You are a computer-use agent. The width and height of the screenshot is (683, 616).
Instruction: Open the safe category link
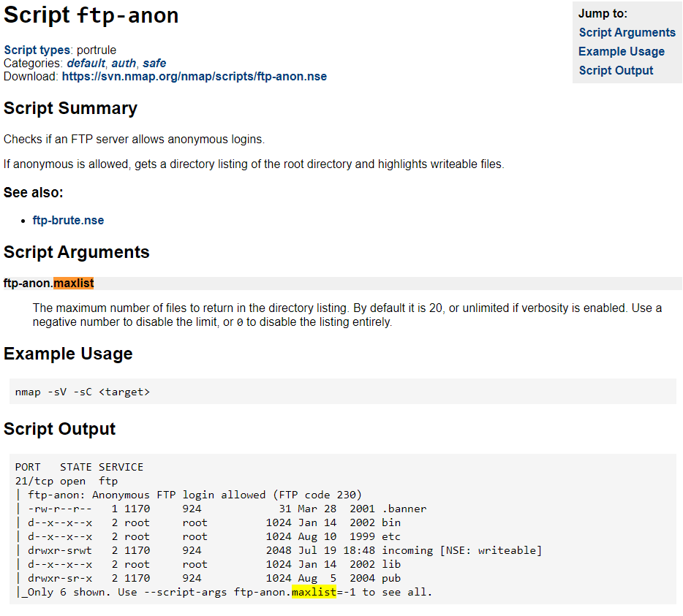(x=154, y=63)
